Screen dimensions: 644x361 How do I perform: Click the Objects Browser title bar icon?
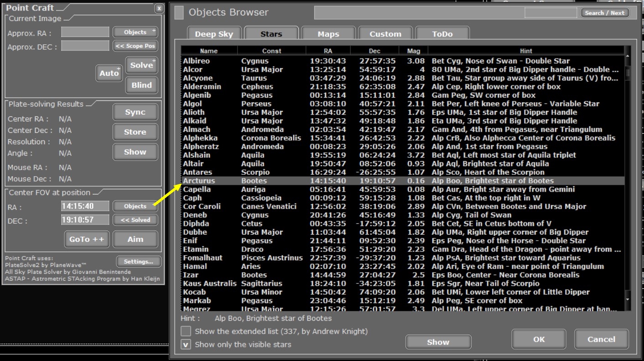point(179,13)
